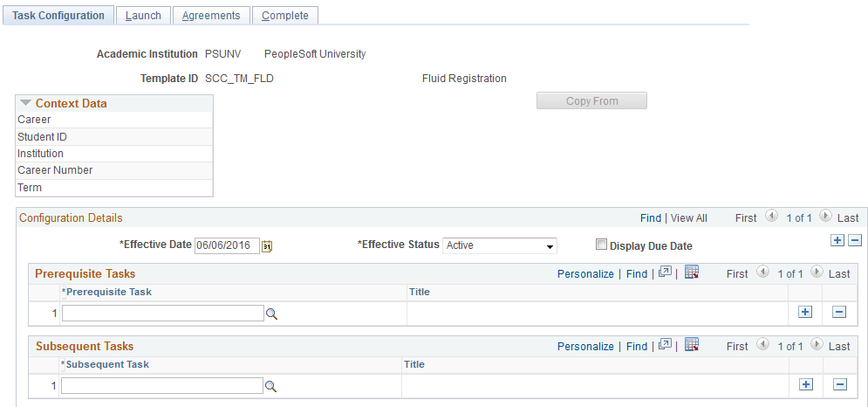Collapse the Context Data section

pyautogui.click(x=25, y=103)
